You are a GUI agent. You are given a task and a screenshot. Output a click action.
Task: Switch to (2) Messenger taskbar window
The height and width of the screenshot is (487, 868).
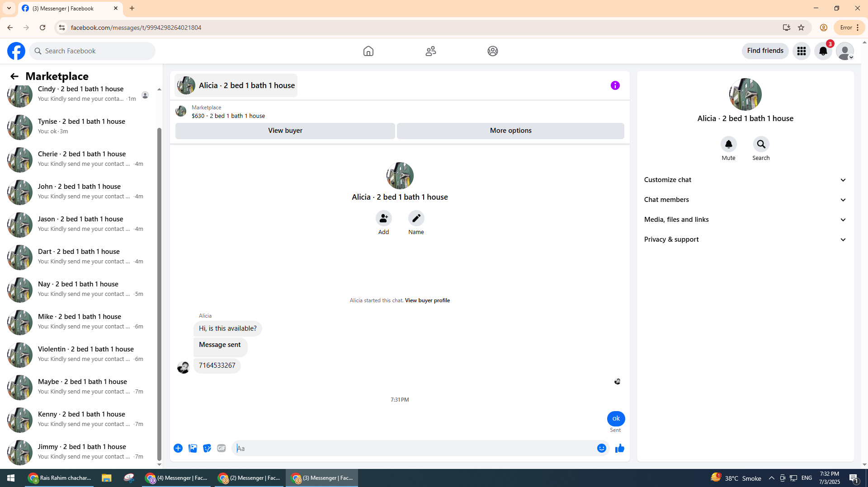pos(249,478)
